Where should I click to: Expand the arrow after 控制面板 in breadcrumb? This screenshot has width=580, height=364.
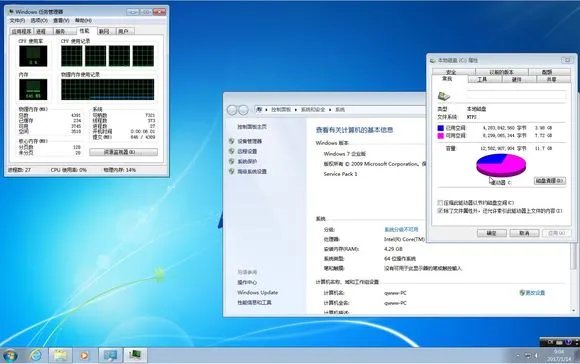tap(296, 110)
